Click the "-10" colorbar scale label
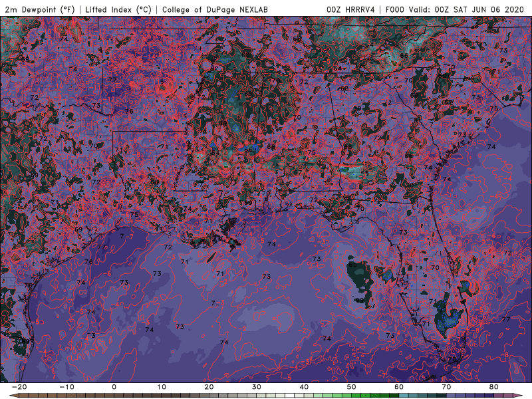532x399 pixels. click(x=66, y=387)
